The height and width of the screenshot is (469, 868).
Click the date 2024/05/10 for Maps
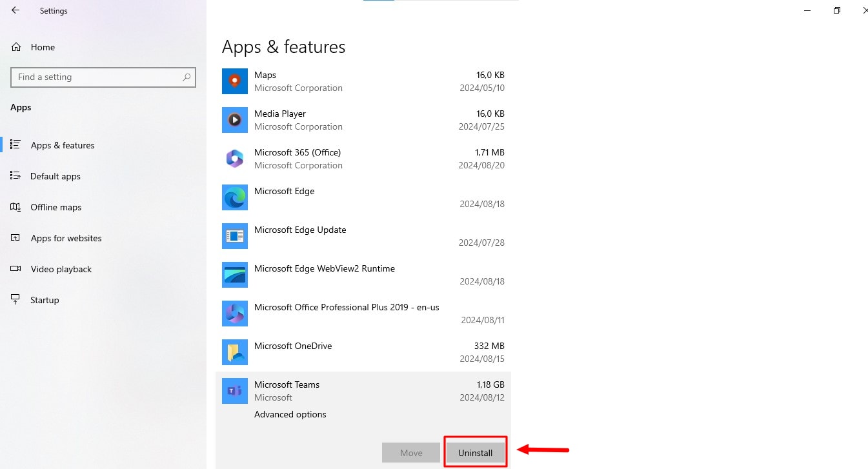coord(481,88)
